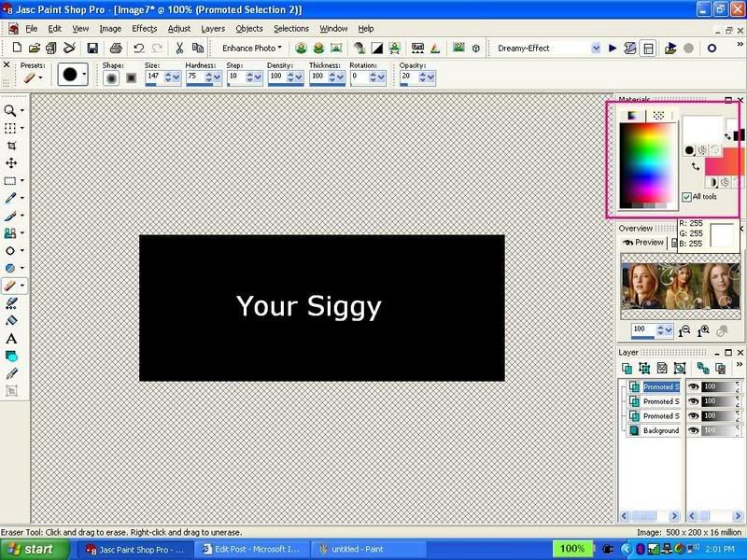The image size is (747, 560).
Task: Open the File menu
Action: click(32, 29)
